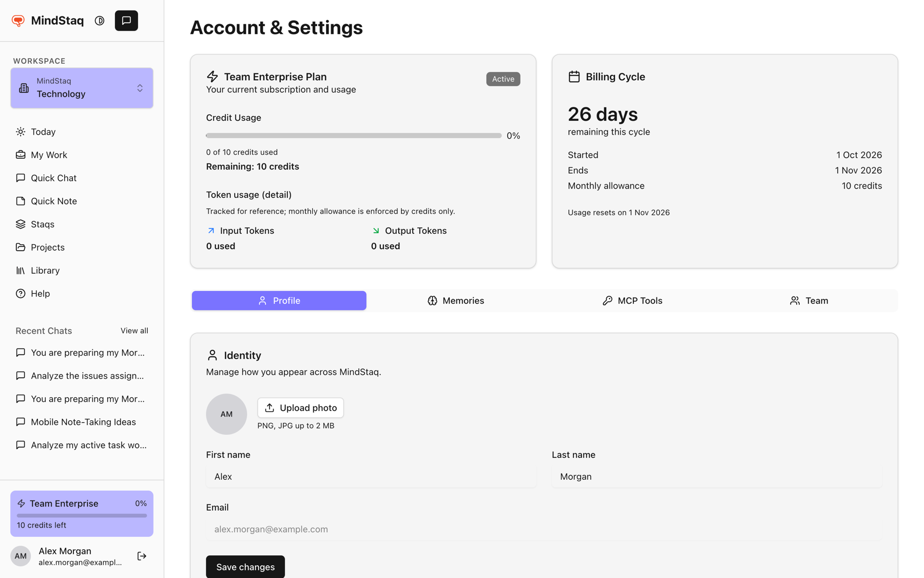The width and height of the screenshot is (924, 578).
Task: Click the Credit Usage progress bar
Action: click(354, 136)
